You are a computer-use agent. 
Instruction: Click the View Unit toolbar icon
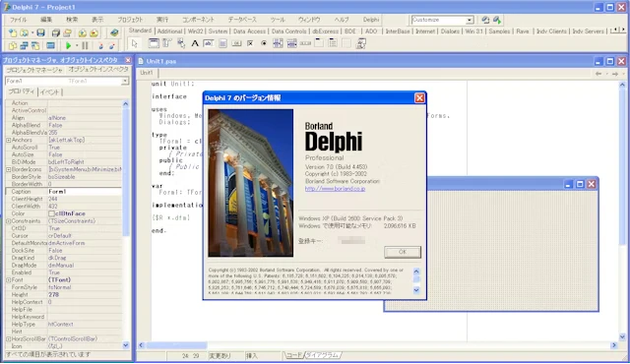[13, 46]
